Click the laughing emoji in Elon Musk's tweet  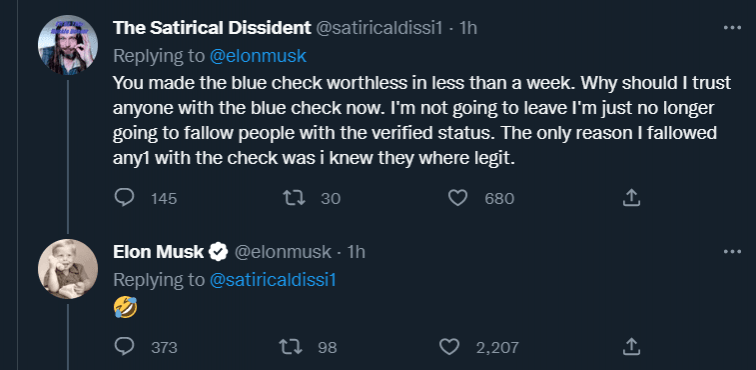[x=125, y=308]
